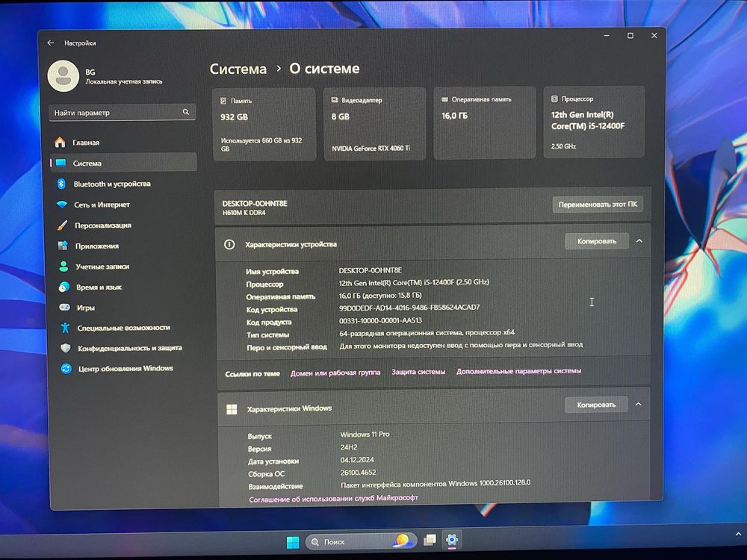Click the Главная home icon

point(60,142)
